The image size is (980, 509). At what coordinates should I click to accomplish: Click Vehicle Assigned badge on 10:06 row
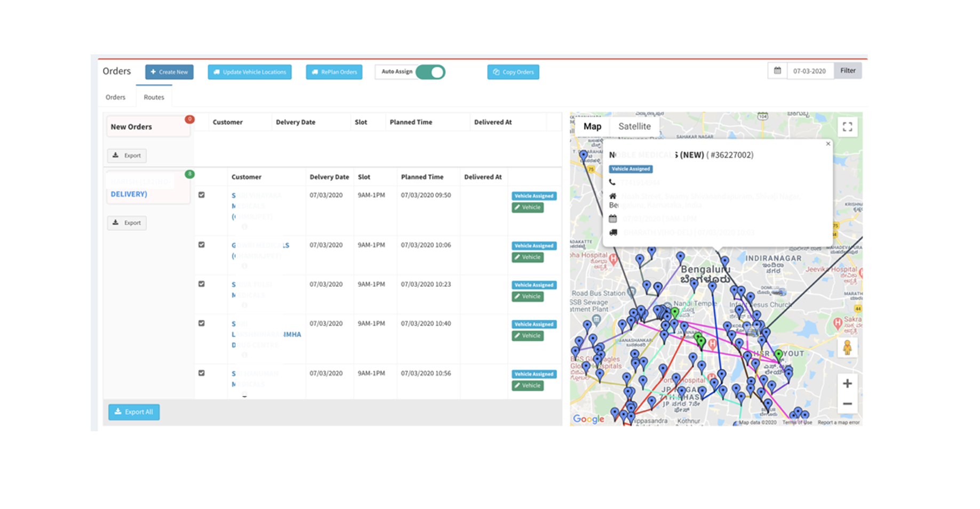(534, 246)
